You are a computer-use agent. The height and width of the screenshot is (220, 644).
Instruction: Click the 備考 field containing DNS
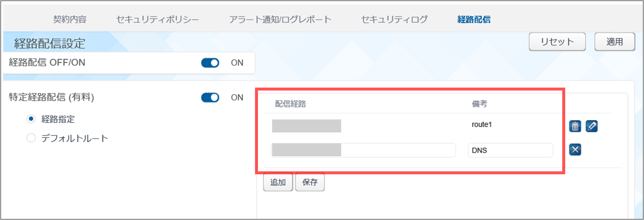click(x=510, y=150)
